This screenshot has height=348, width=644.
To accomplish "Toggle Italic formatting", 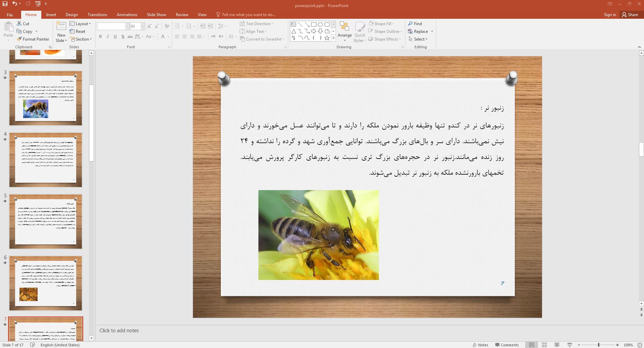I will [x=108, y=37].
